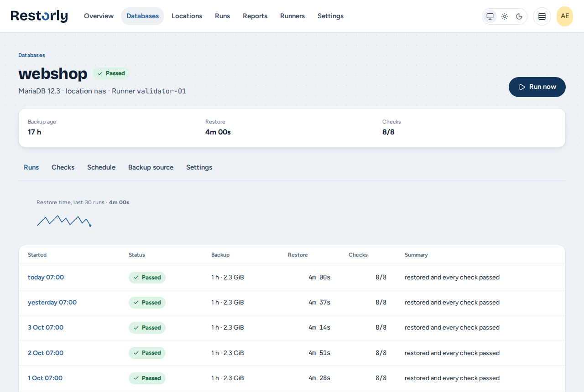Click Passed badge in yesterday's row
Image resolution: width=584 pixels, height=392 pixels.
147,303
